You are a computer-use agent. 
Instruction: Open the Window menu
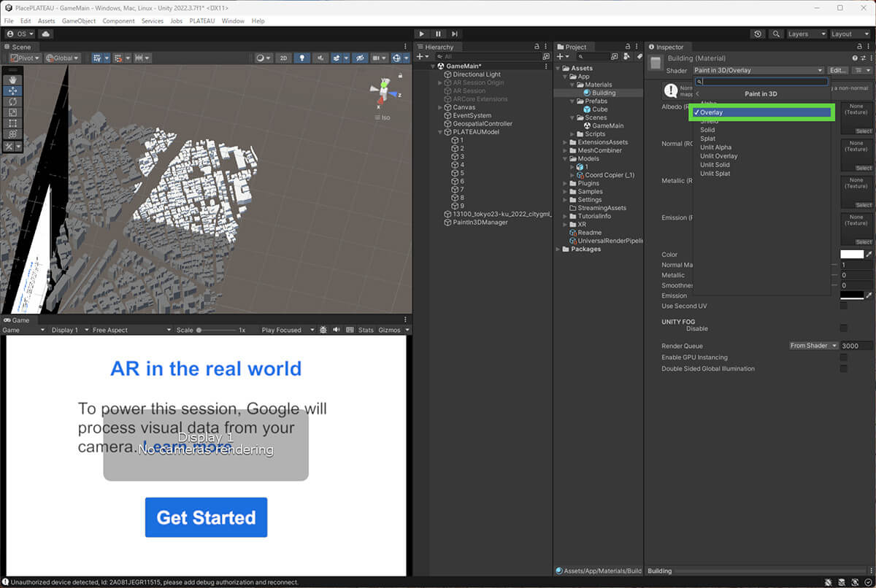(233, 21)
